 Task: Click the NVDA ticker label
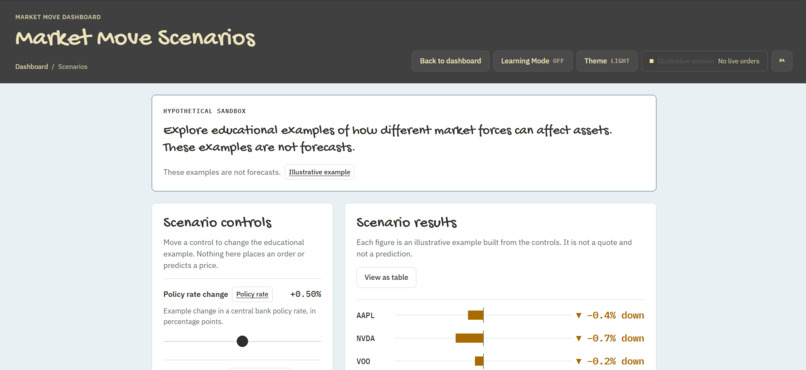pos(365,339)
